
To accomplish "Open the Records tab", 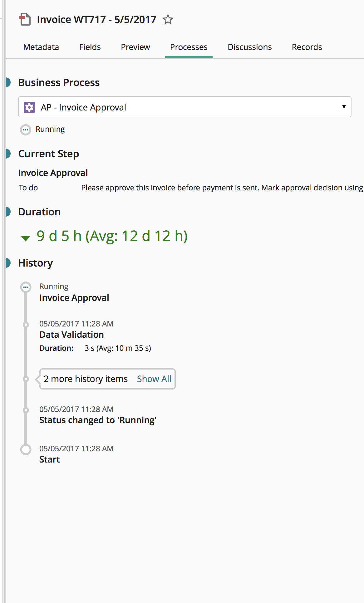I will coord(307,47).
